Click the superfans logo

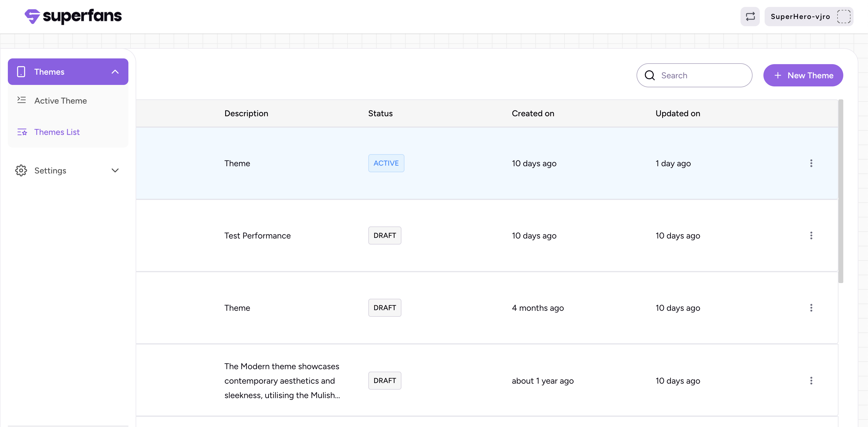73,16
